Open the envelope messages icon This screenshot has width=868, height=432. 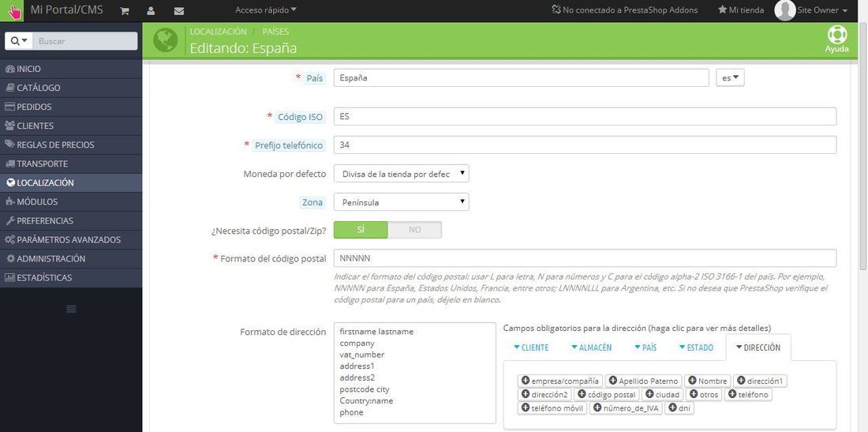coord(179,10)
